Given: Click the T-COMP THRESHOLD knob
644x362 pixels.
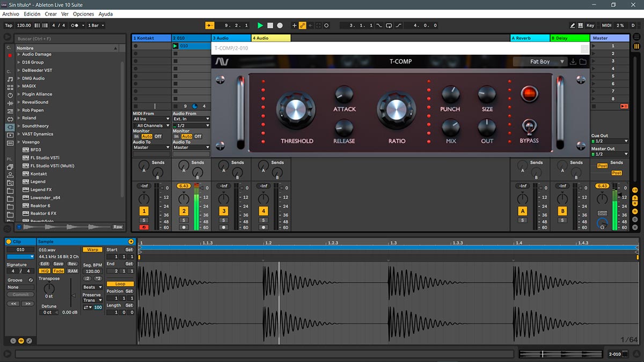Looking at the screenshot, I should (296, 110).
